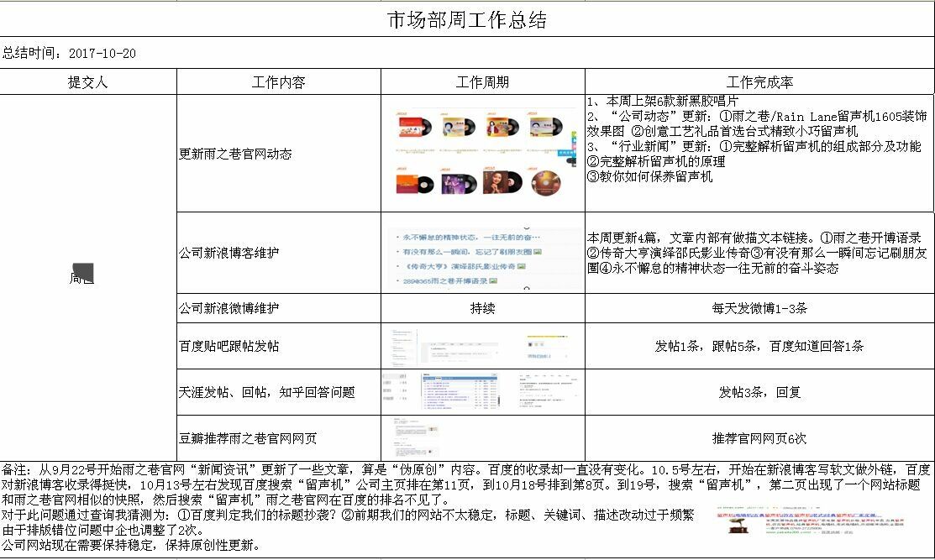Click blog title 2890365雨之巷开博语录 in image

tap(445, 280)
